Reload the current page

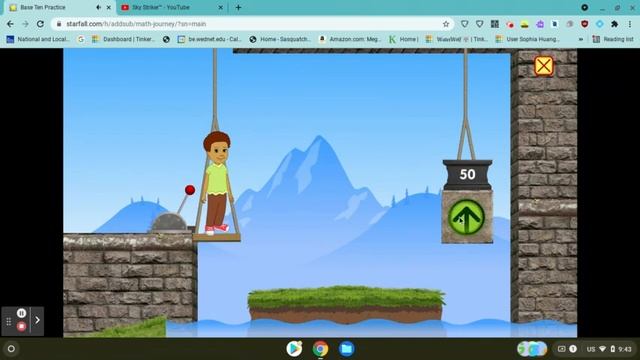pos(40,24)
